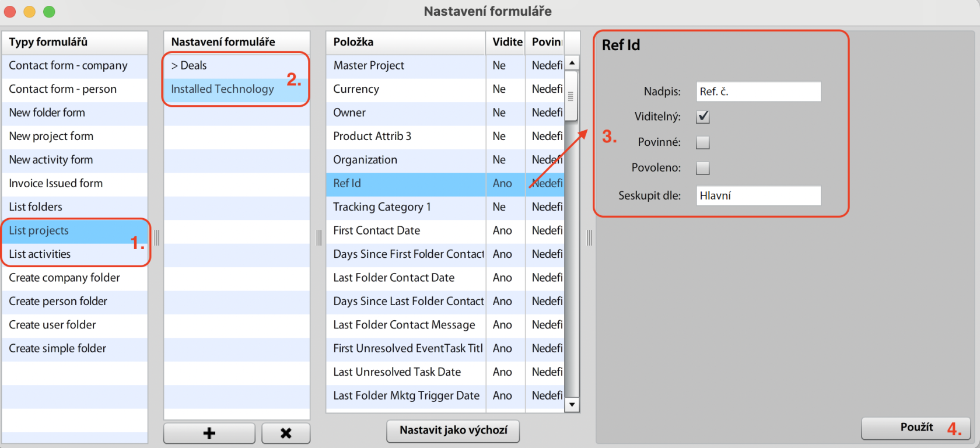Click the Nadpis text input field
This screenshot has width=980, height=448.
point(758,92)
